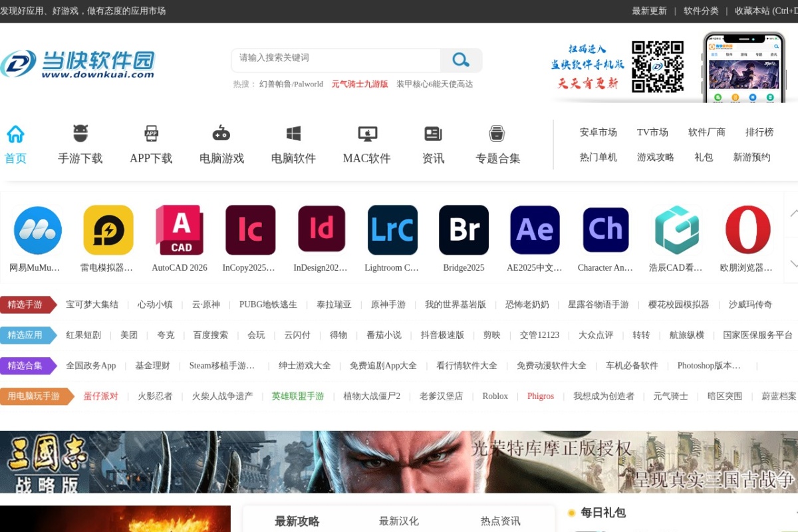Image resolution: width=798 pixels, height=532 pixels.
Task: Open 安卓市场 in the side navigation
Action: [598, 132]
